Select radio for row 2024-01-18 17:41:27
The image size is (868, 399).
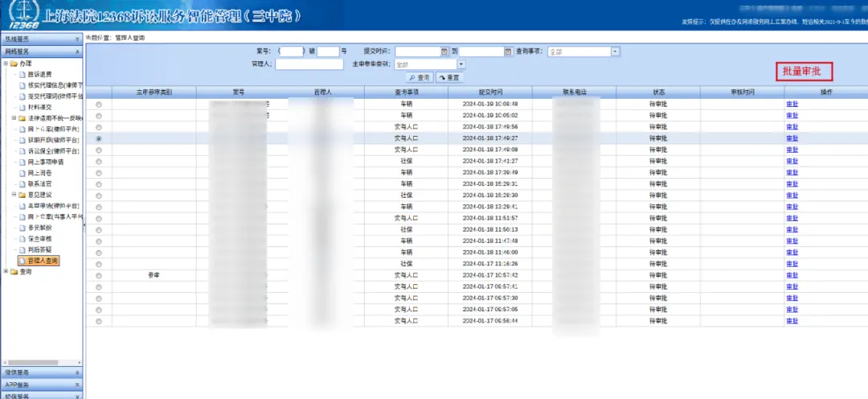tap(99, 161)
